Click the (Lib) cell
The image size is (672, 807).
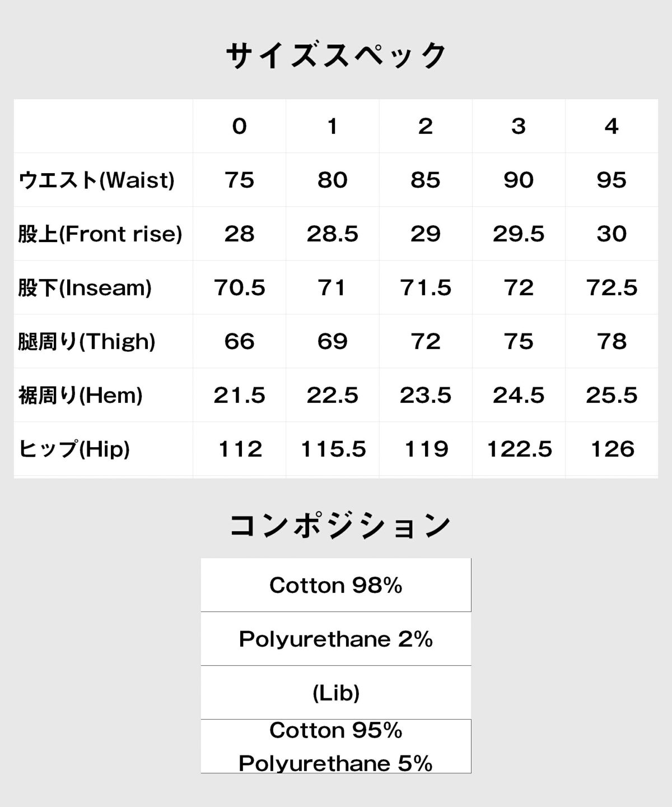(336, 693)
